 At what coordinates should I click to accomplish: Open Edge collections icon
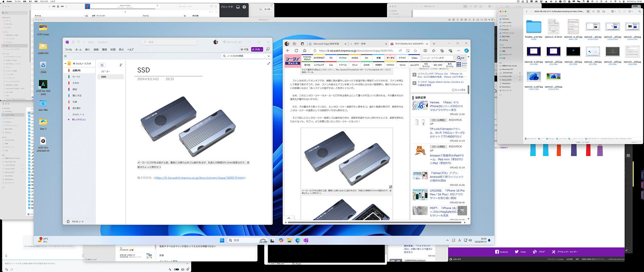coord(442,51)
